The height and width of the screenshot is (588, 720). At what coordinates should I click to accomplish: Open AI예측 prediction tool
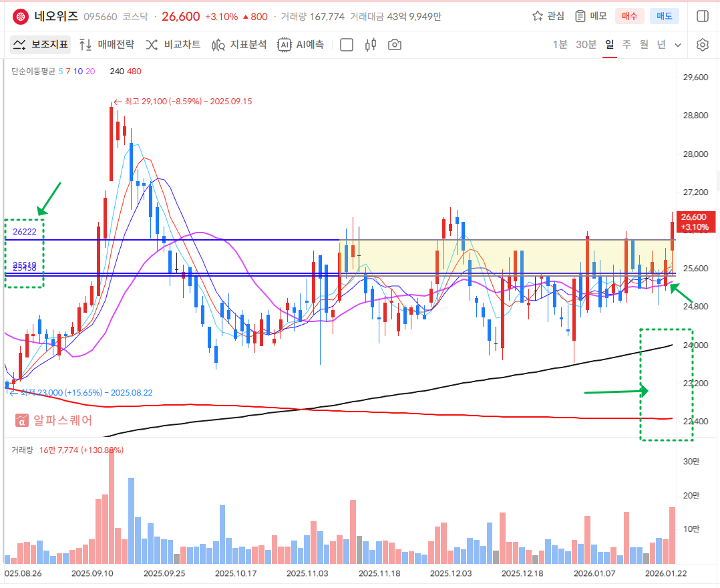click(301, 45)
